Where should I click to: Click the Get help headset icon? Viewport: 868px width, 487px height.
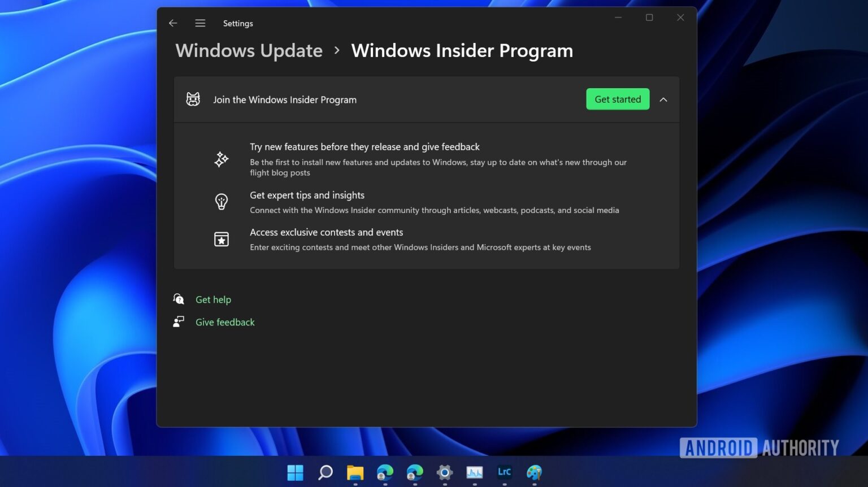point(179,299)
